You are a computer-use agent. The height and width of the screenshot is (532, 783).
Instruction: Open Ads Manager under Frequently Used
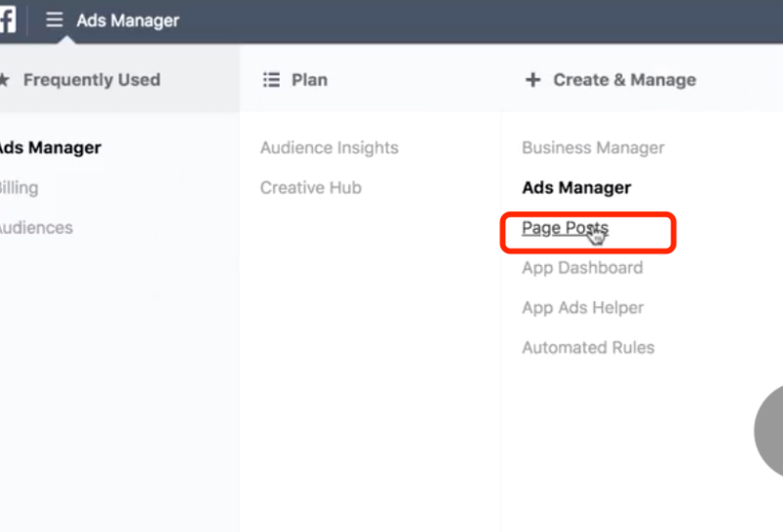pyautogui.click(x=49, y=148)
